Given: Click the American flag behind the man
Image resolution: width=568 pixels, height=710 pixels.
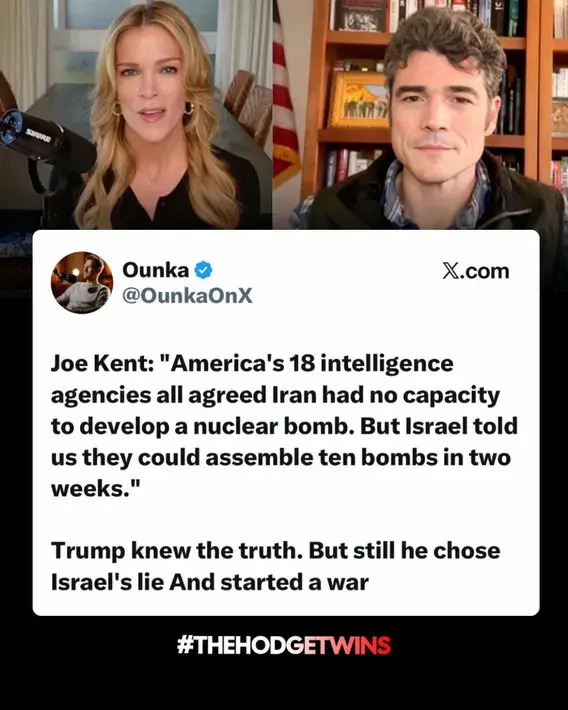Looking at the screenshot, I should (x=284, y=100).
